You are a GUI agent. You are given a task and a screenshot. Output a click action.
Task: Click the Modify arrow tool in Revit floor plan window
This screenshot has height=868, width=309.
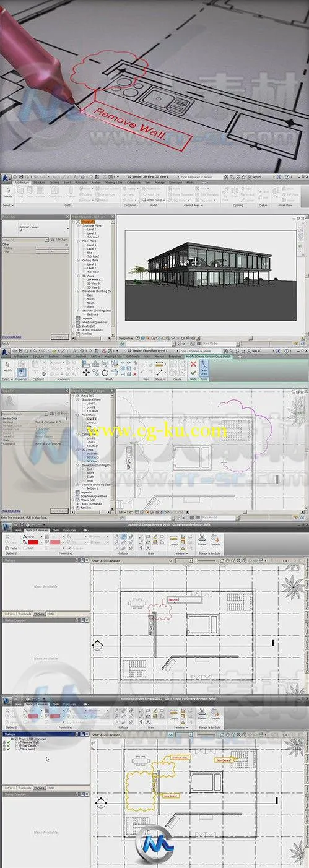coord(7,367)
